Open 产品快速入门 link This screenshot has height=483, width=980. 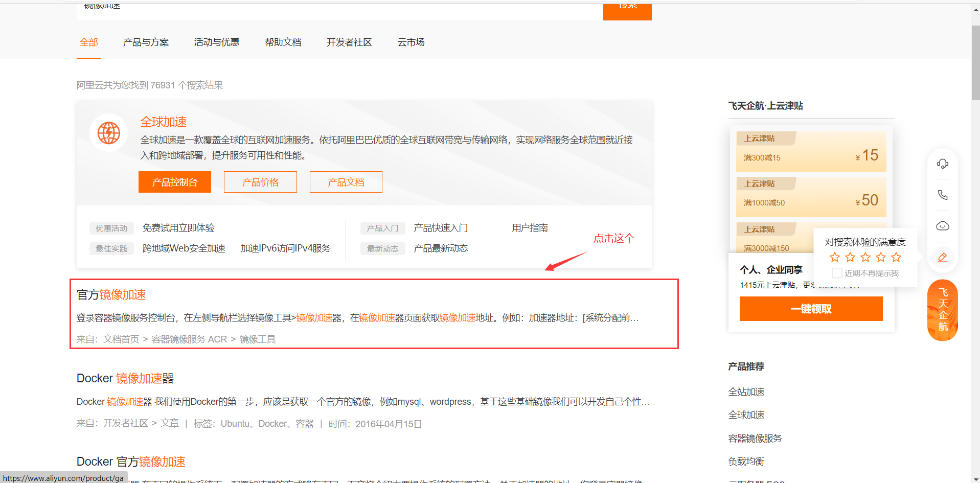tap(441, 228)
